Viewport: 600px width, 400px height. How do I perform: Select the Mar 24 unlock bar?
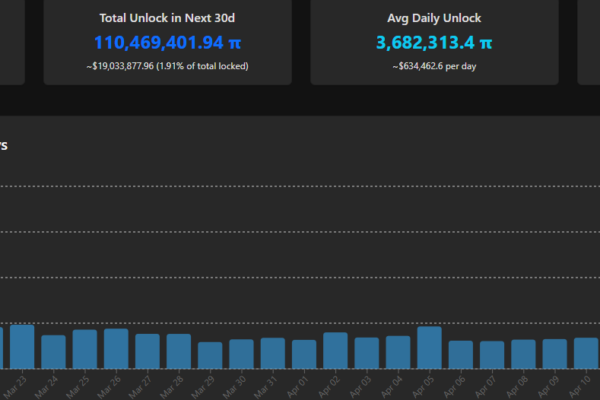pyautogui.click(x=53, y=352)
